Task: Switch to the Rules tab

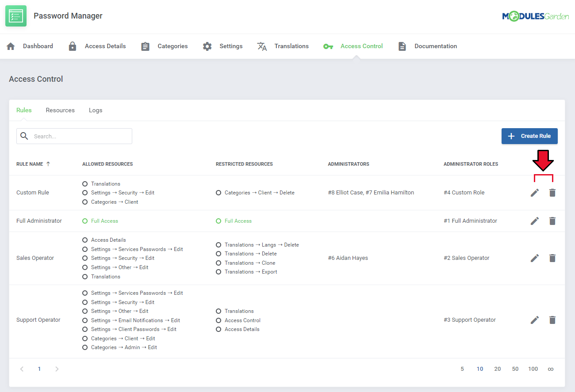Action: [x=24, y=110]
